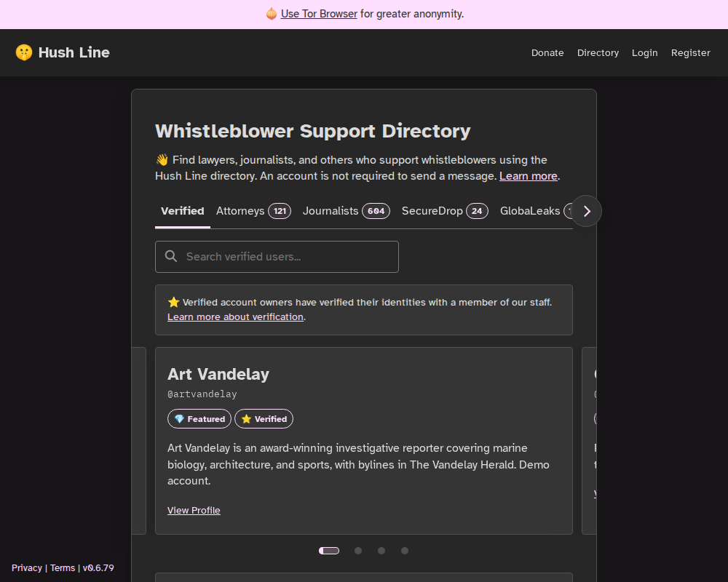Viewport: 728px width, 582px height.
Task: Click the Verified badge on Art Vandelay
Action: click(x=264, y=418)
